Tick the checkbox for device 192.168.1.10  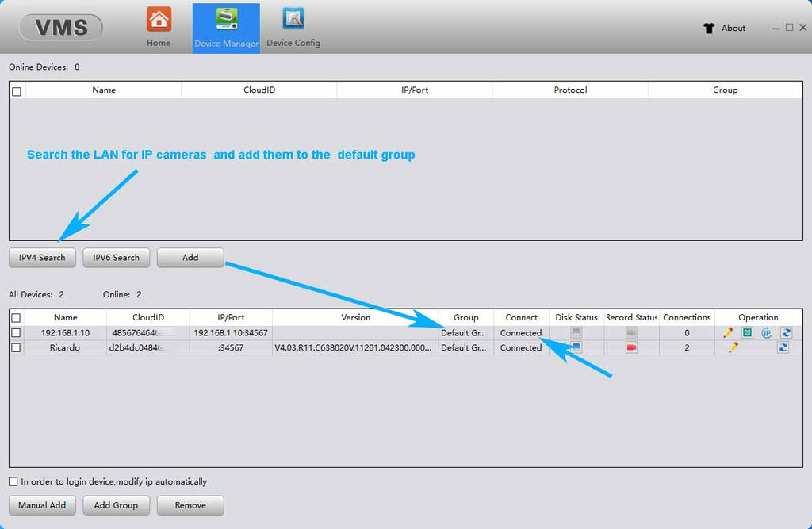pyautogui.click(x=16, y=333)
